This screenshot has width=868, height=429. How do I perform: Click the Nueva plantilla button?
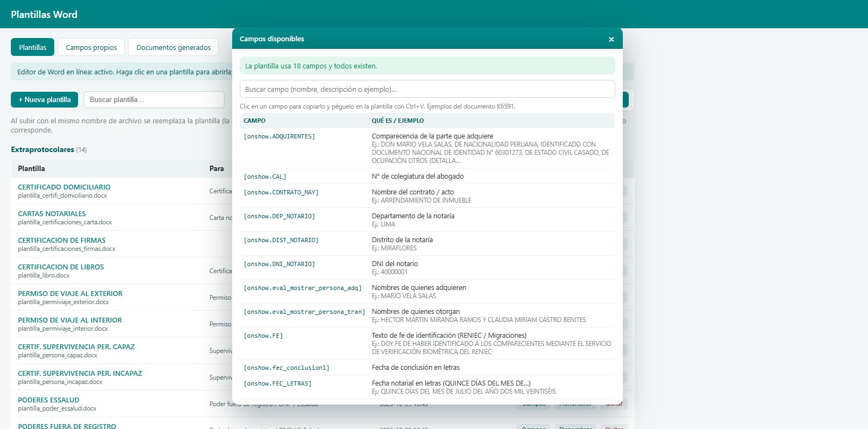click(x=44, y=99)
